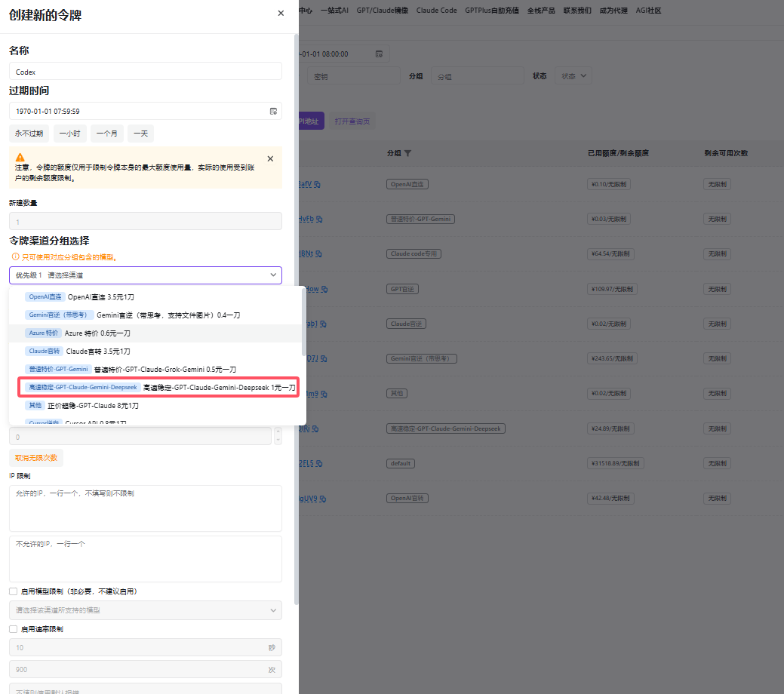Copy the key ending in IRi

(315, 428)
